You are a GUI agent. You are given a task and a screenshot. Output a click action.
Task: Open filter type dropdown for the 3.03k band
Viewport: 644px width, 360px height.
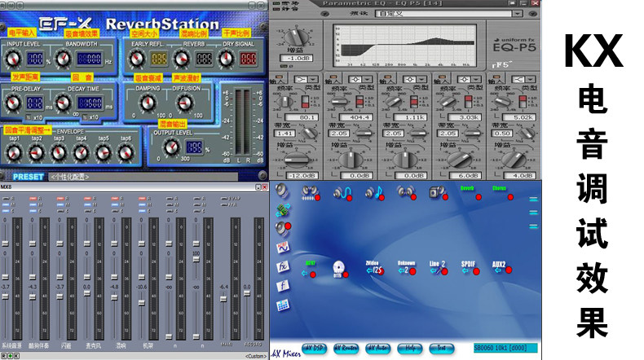pyautogui.click(x=476, y=79)
